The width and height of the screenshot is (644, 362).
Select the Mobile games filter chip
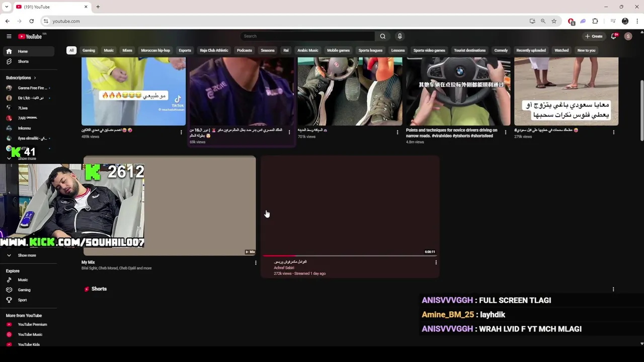click(x=338, y=50)
